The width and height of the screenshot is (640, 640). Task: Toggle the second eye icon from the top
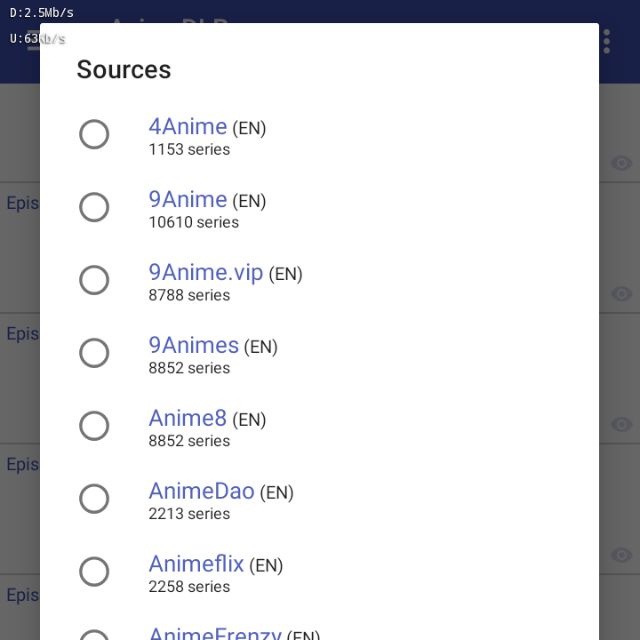[x=621, y=294]
